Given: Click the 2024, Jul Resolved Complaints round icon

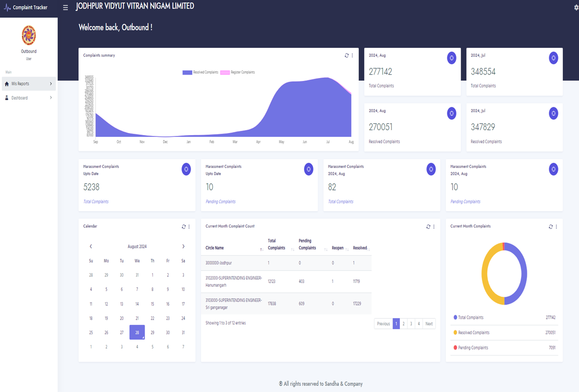Looking at the screenshot, I should [x=553, y=113].
